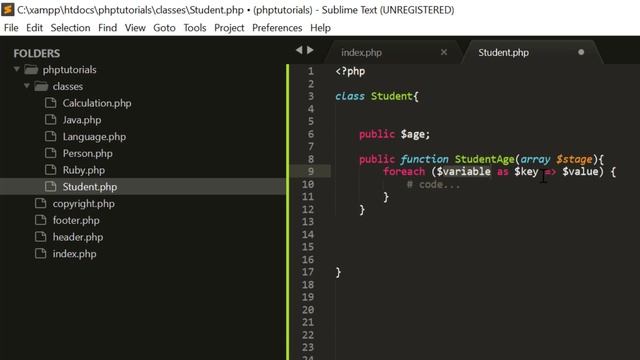Click the Person.php file icon
The width and height of the screenshot is (640, 360).
pyautogui.click(x=51, y=153)
